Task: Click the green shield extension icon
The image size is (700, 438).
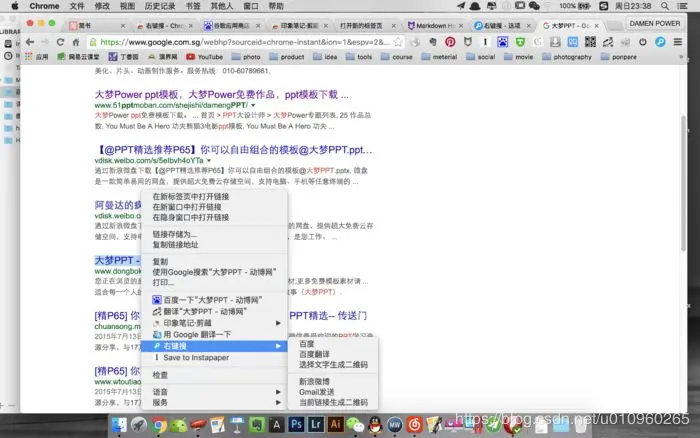Action: click(x=520, y=42)
